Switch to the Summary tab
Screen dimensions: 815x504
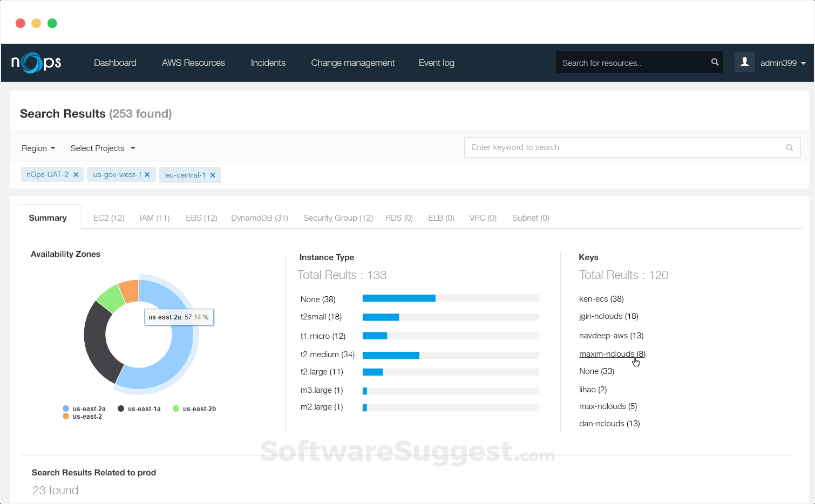click(x=48, y=217)
